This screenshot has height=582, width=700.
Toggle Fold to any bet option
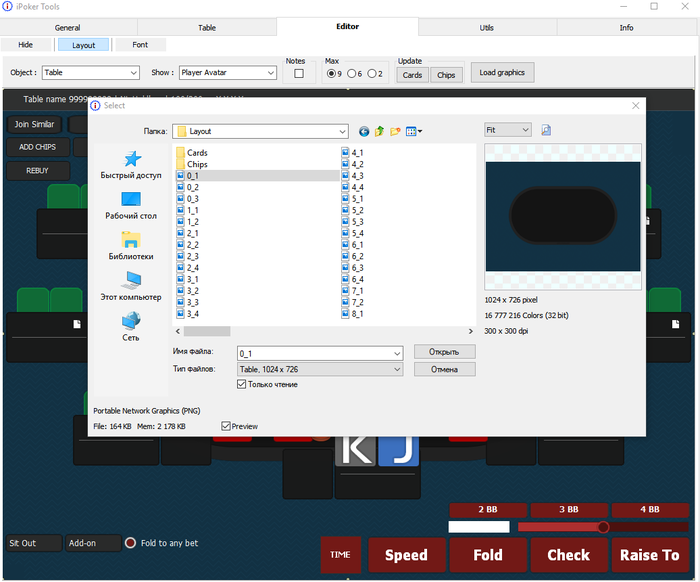pyautogui.click(x=130, y=543)
